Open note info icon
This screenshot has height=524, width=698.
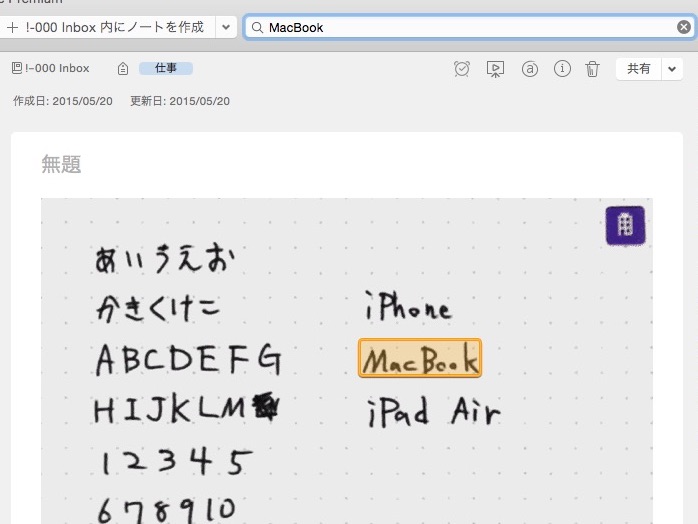562,69
